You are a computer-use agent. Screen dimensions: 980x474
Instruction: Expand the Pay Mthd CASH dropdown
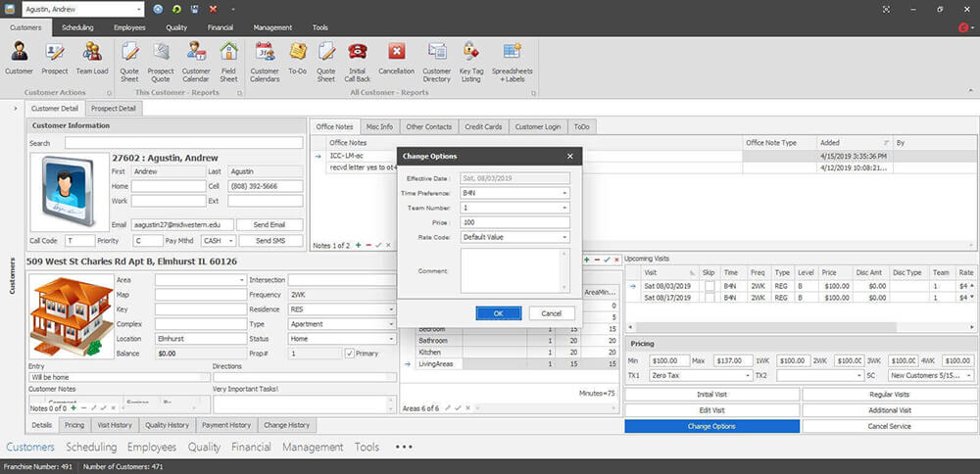(x=231, y=240)
